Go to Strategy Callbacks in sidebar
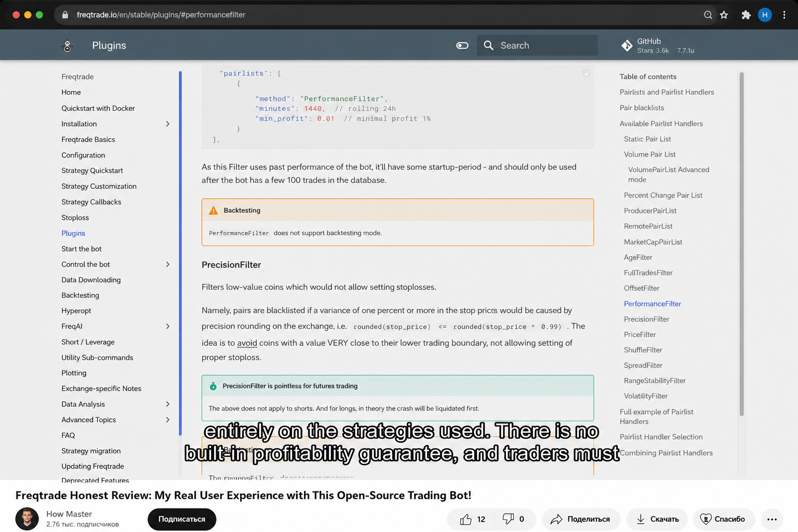The height and width of the screenshot is (532, 798). tap(91, 202)
